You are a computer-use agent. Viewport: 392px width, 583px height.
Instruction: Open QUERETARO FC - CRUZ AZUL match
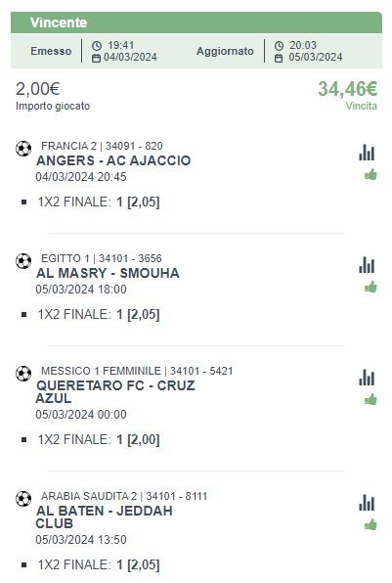[x=115, y=392]
